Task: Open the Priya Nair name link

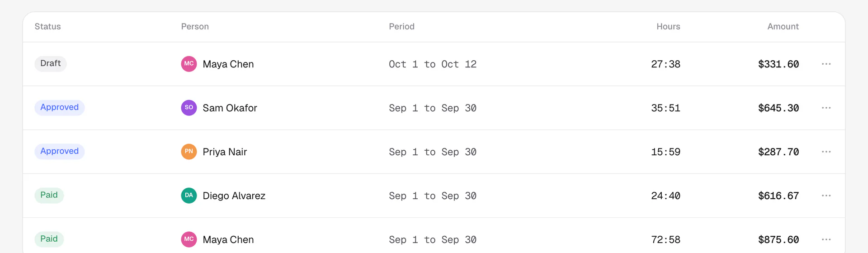Action: click(225, 152)
